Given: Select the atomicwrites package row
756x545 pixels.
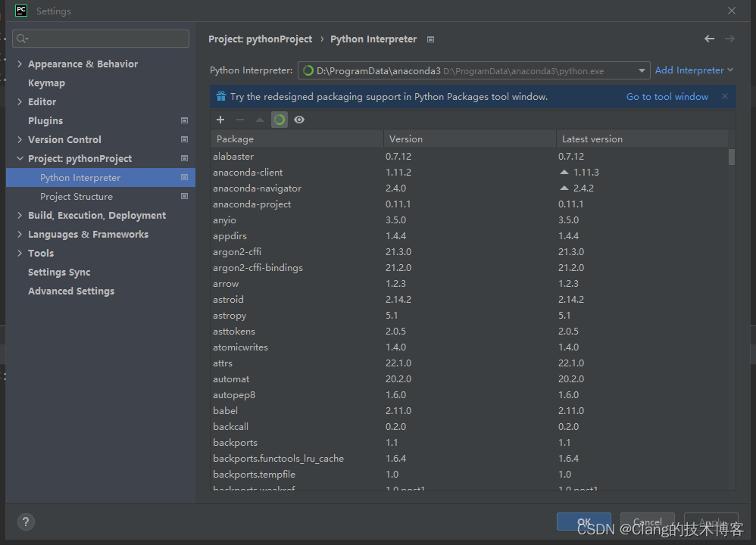Looking at the screenshot, I should point(470,347).
